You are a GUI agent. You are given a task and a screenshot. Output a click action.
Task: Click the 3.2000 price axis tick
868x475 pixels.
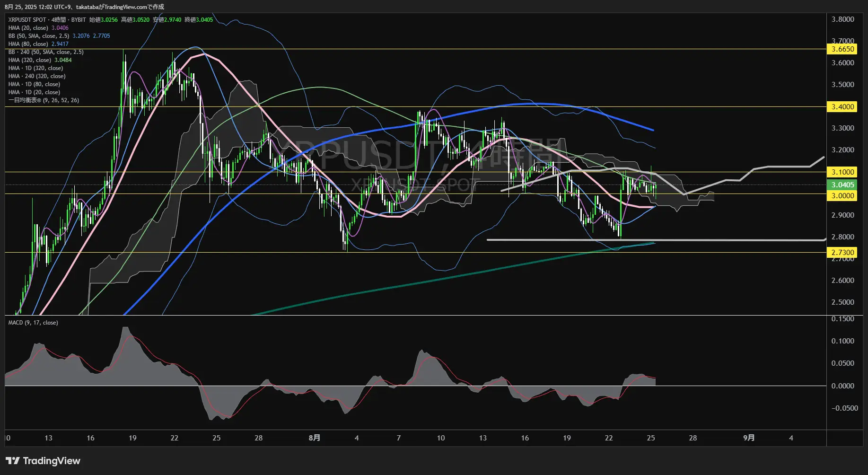(842, 150)
